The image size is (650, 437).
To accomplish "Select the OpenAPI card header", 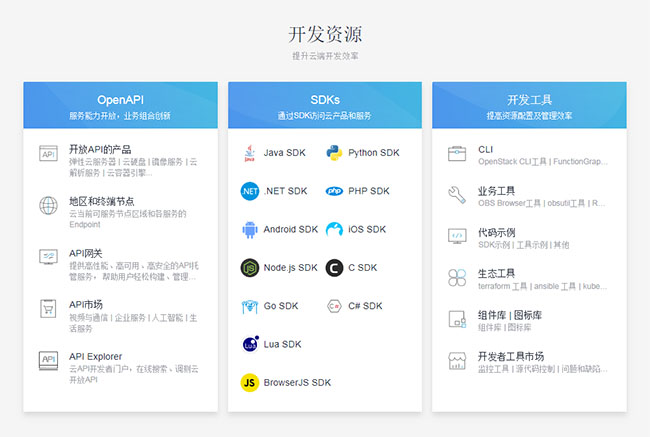I will point(120,106).
